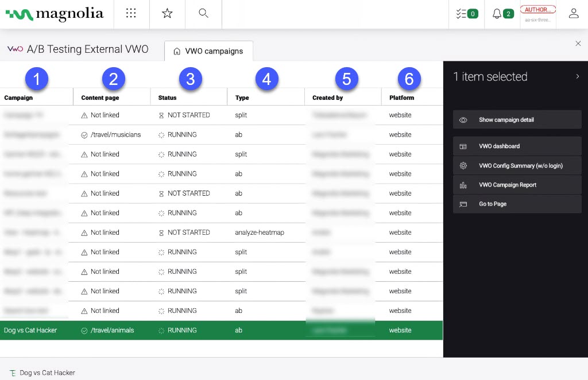Open the search magnifier icon

(x=203, y=14)
